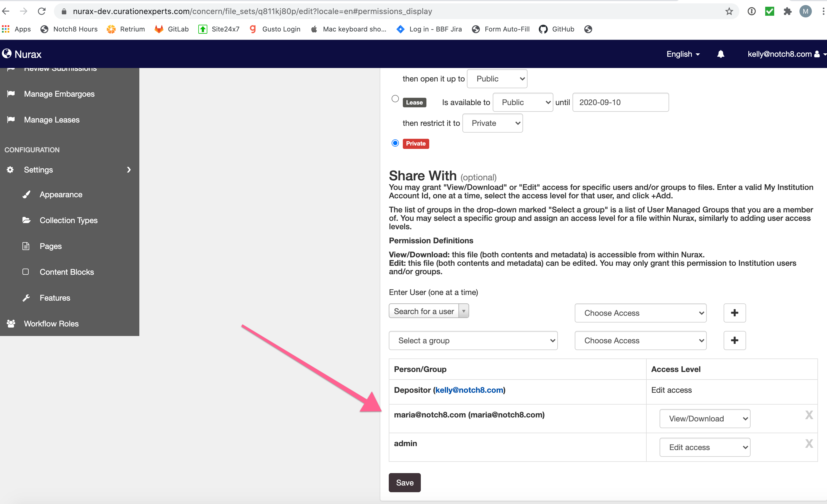Screen dimensions: 827x504
Task: Open the kelly@notch8.com depositor link
Action: tap(469, 390)
